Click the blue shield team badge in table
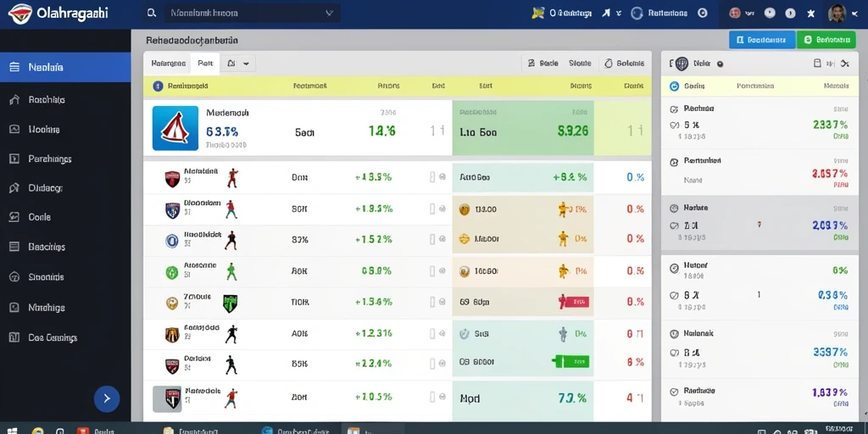The height and width of the screenshot is (434, 868). point(172,210)
